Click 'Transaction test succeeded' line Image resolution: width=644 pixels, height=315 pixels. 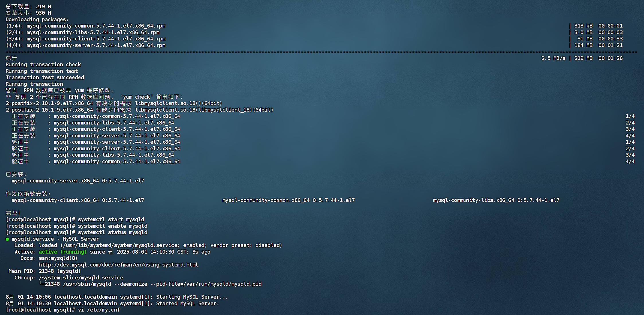(45, 77)
